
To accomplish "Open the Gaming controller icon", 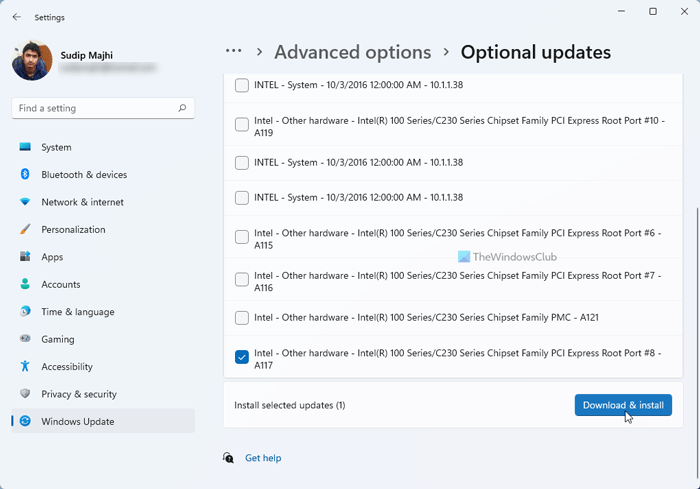I will (x=25, y=339).
